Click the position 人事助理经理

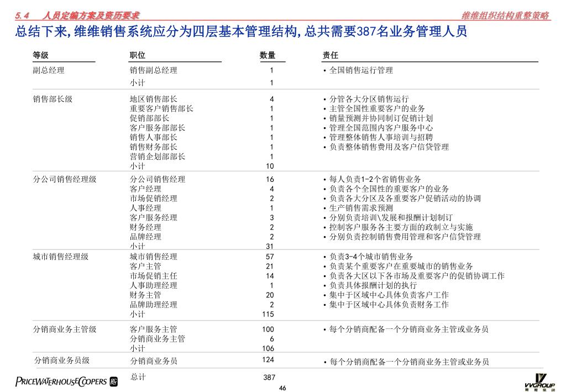pos(154,285)
